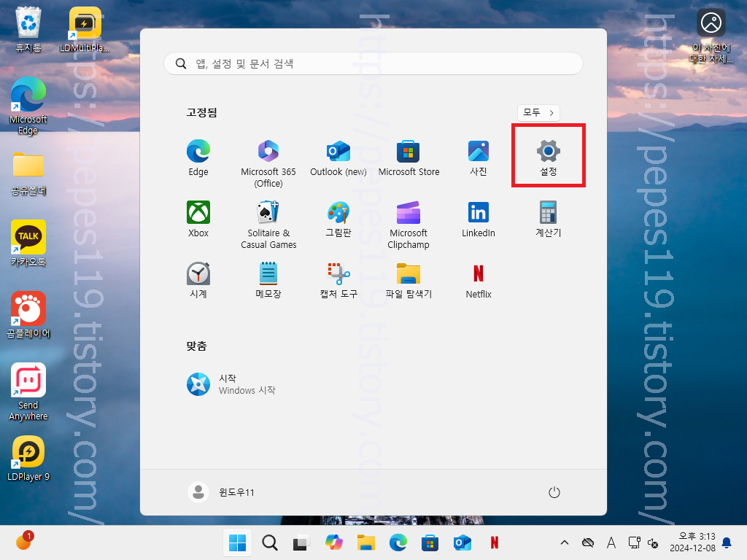Image resolution: width=747 pixels, height=560 pixels.
Task: Select the 카카오톡 desktop shortcut
Action: pos(28,243)
